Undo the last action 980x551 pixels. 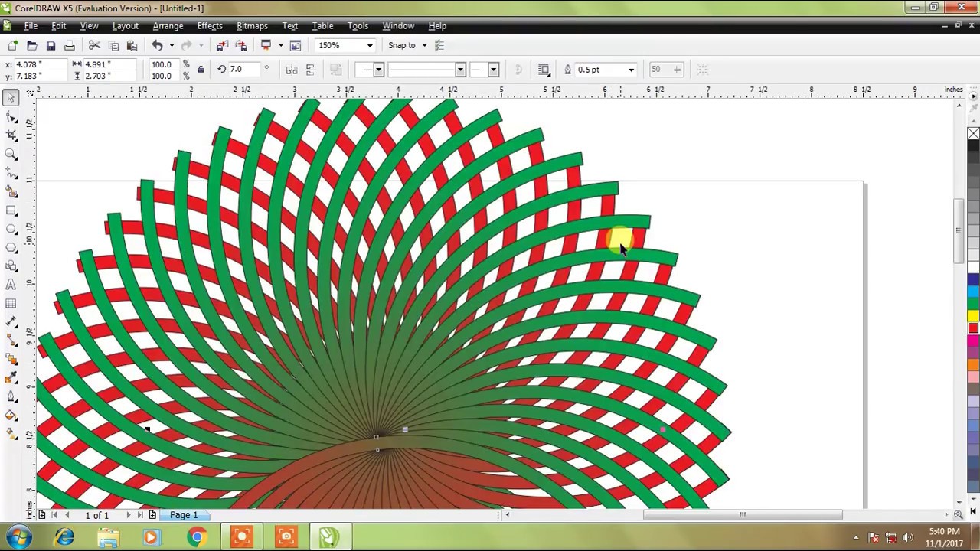157,46
